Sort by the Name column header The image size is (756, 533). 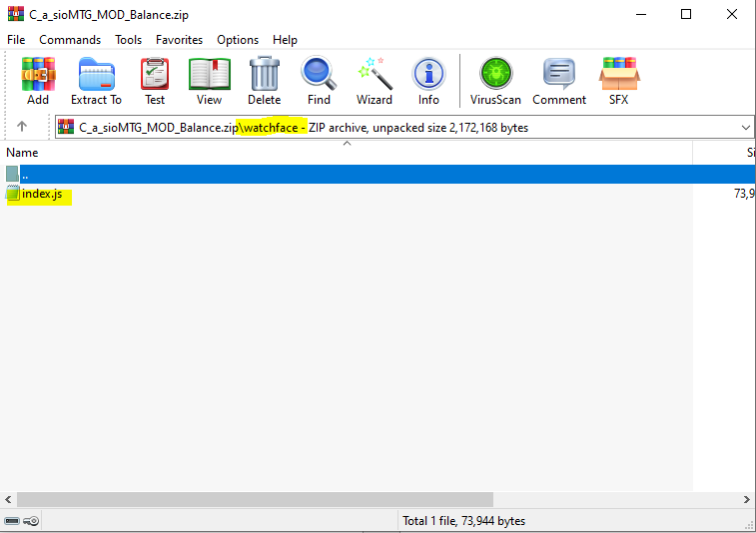pyautogui.click(x=347, y=153)
